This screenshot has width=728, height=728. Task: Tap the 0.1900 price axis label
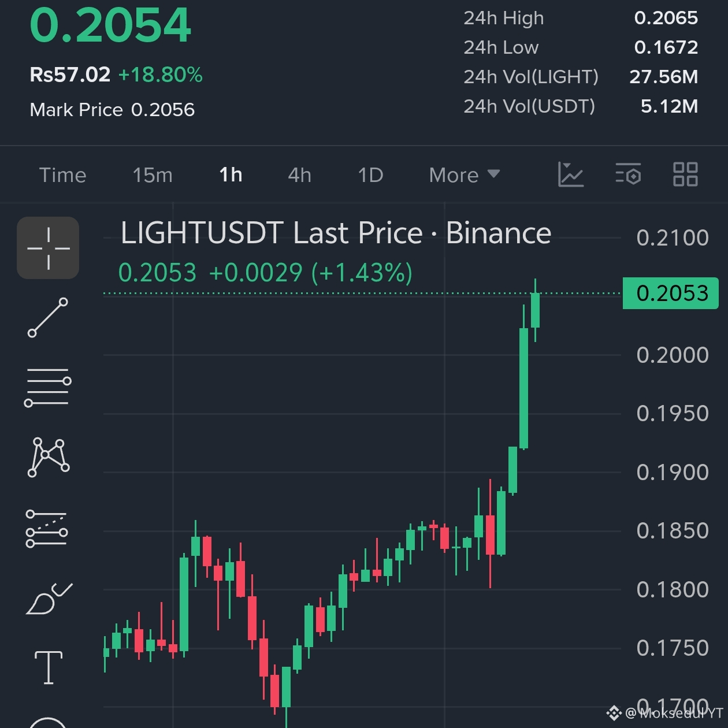pos(673,473)
